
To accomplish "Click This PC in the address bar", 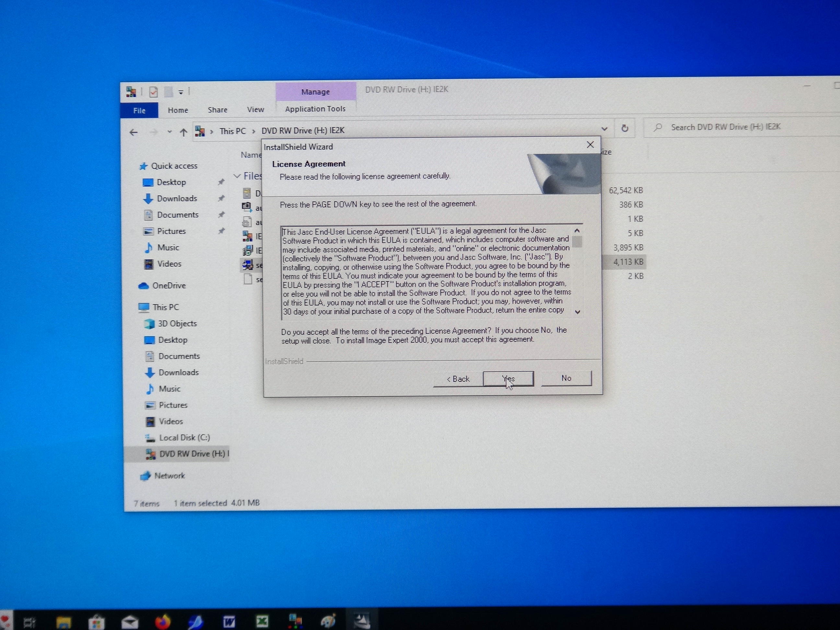I will click(232, 131).
